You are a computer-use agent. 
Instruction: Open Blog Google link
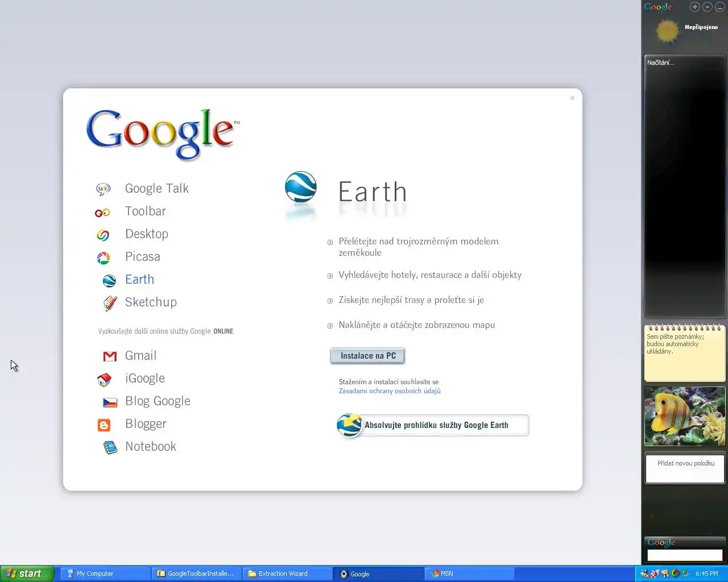[x=158, y=401]
